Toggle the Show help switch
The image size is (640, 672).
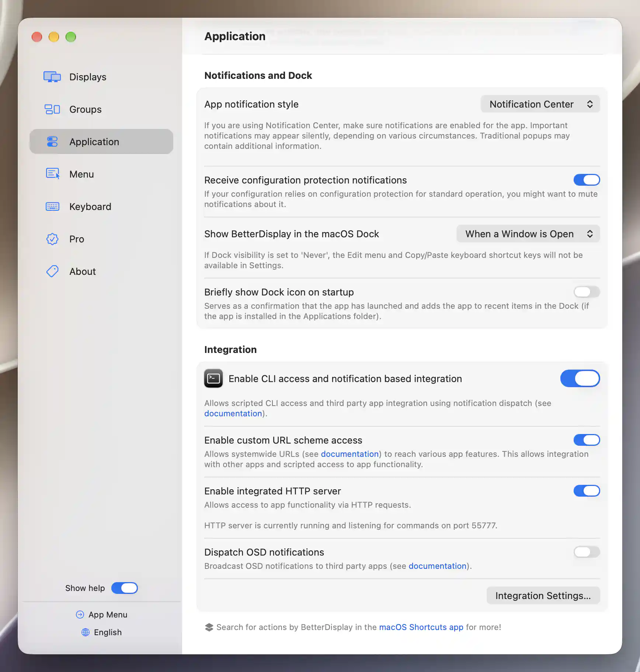[125, 588]
